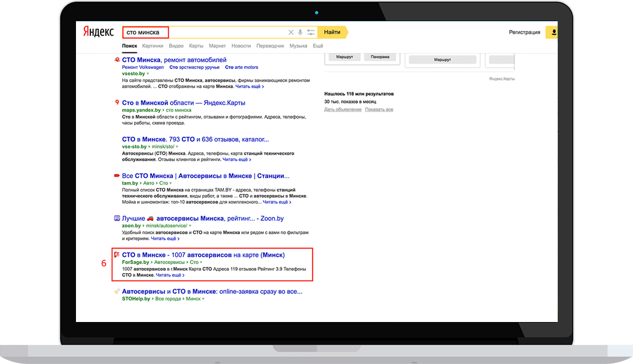Click the map pin icon of the Яндекс.Карты result

(x=117, y=102)
